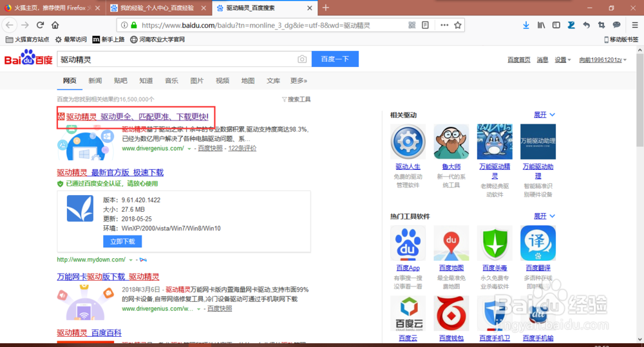Open the 河南农业大学官网 bookmark
Screen dimensions: 644x347
point(157,39)
